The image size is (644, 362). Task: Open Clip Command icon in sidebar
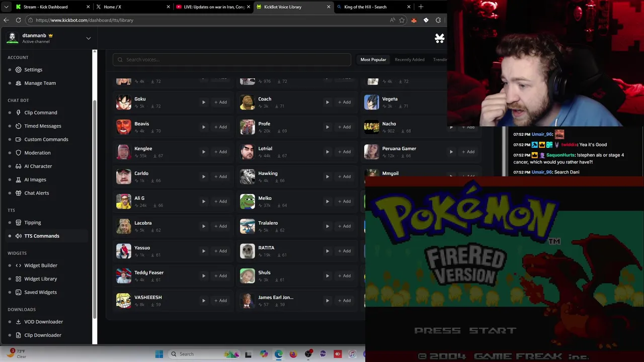click(19, 113)
